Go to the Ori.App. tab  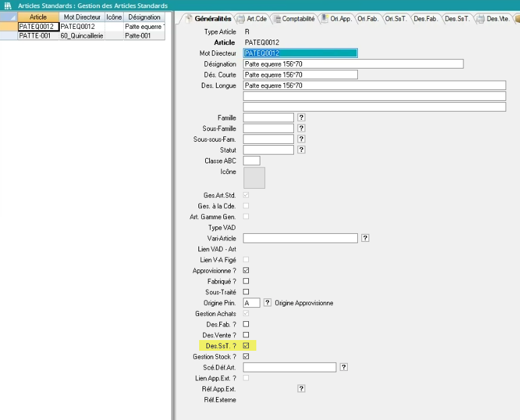point(339,18)
